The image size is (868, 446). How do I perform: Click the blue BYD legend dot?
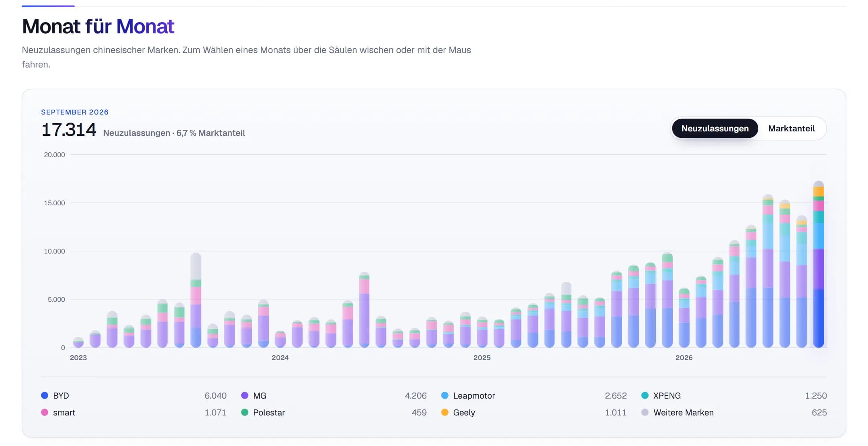(x=45, y=395)
